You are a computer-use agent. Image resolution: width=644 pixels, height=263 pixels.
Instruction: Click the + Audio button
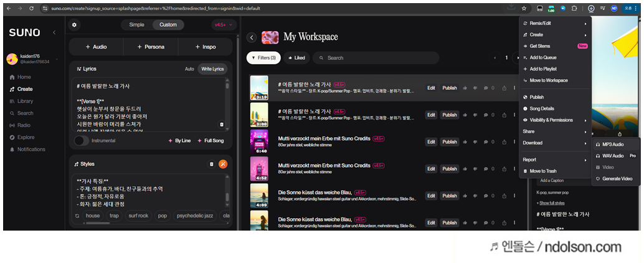tap(96, 47)
